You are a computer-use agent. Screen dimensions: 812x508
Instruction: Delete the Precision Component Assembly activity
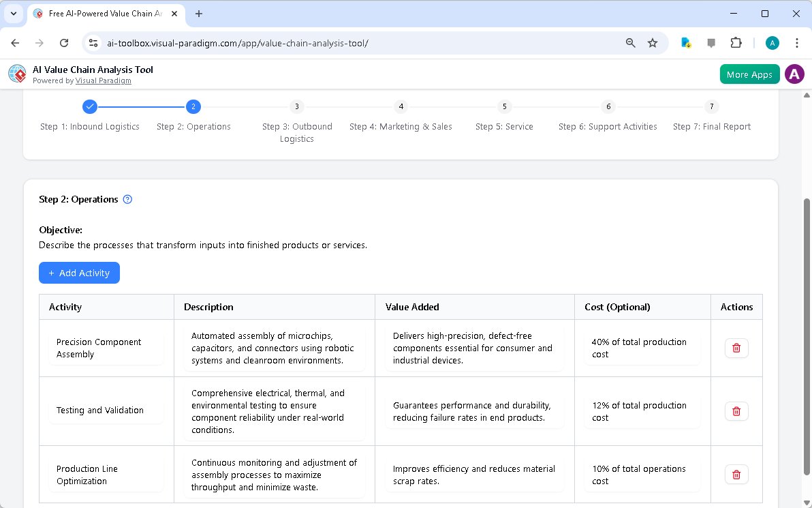(x=736, y=348)
